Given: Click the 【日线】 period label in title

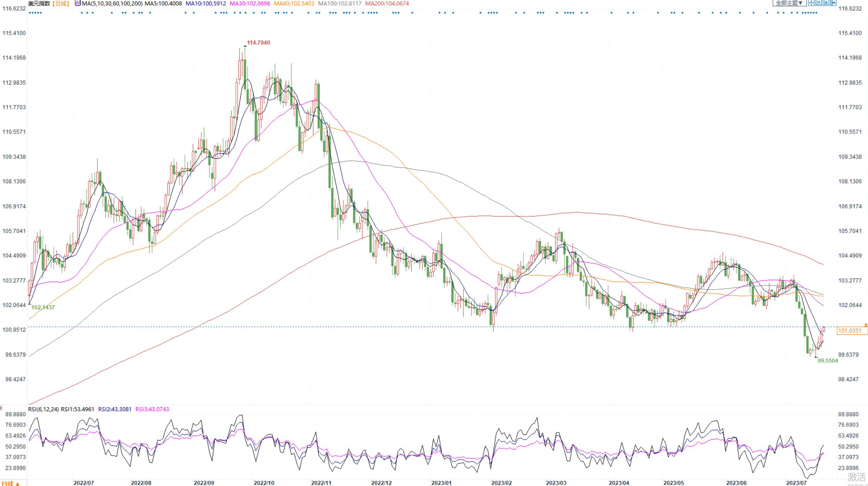Looking at the screenshot, I should pyautogui.click(x=61, y=3).
